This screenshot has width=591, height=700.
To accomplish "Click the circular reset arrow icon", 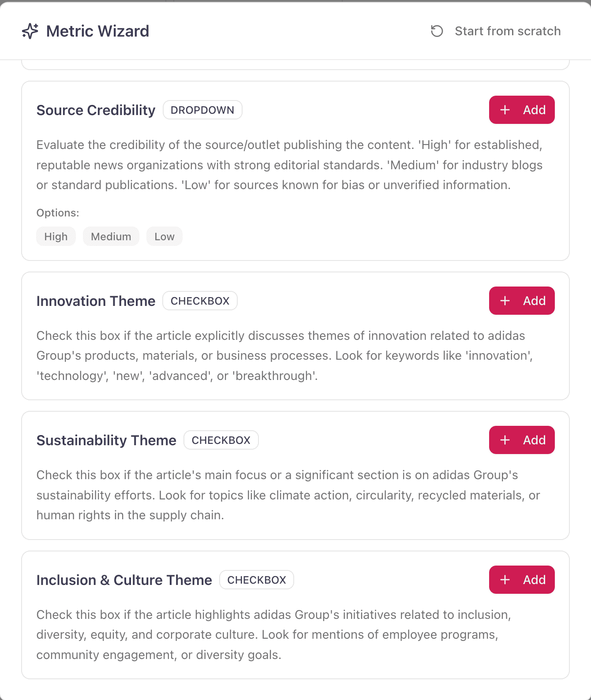I will 437,31.
